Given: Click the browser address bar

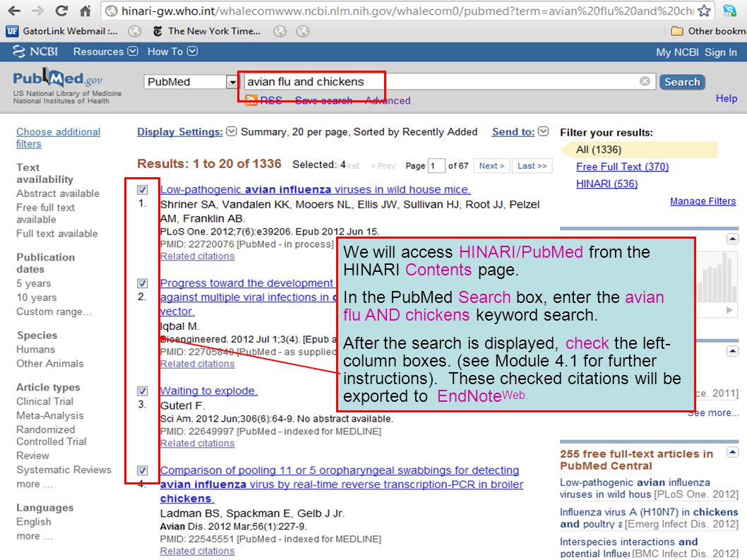Looking at the screenshot, I should click(407, 11).
